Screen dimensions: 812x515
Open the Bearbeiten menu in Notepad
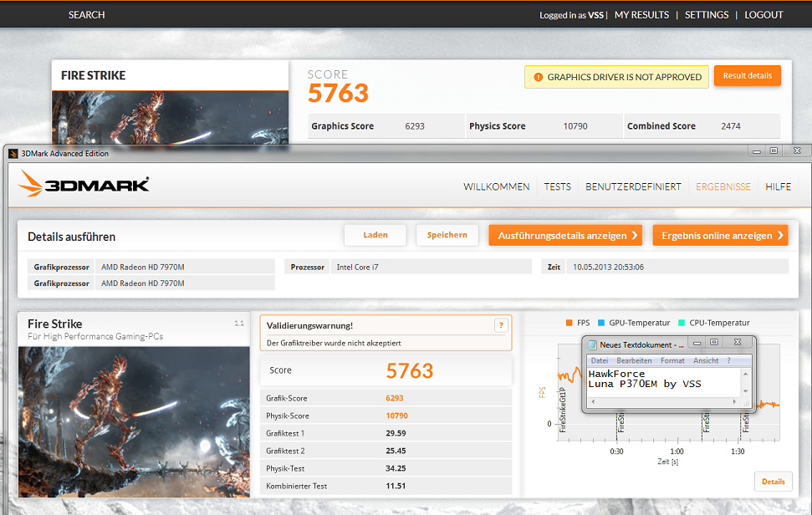[634, 361]
